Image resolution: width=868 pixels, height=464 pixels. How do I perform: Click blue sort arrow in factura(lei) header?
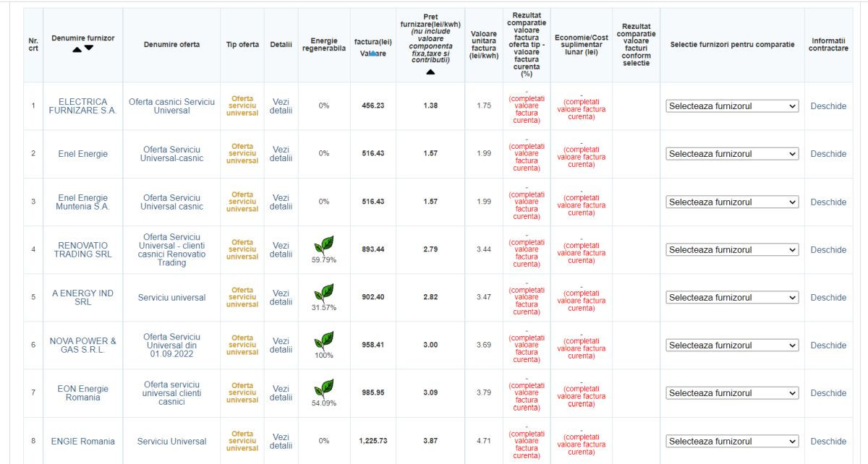coord(373,53)
